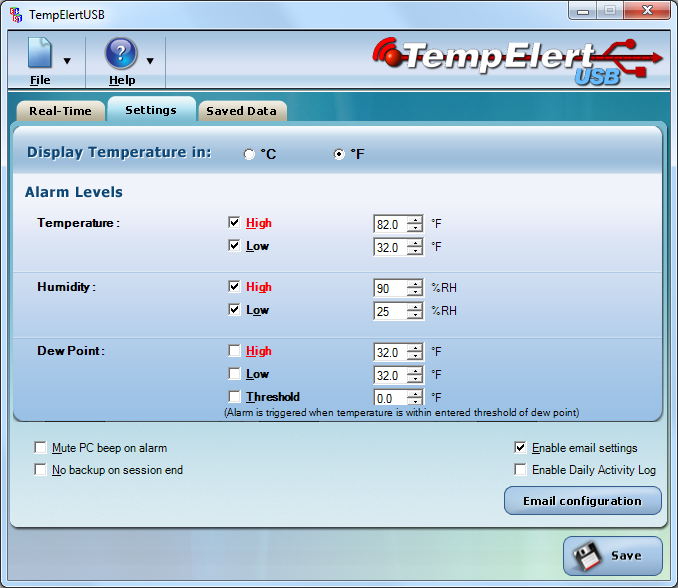This screenshot has height=588, width=678.
Task: Decrease Dew Point Threshold with down arrow
Action: coord(415,402)
